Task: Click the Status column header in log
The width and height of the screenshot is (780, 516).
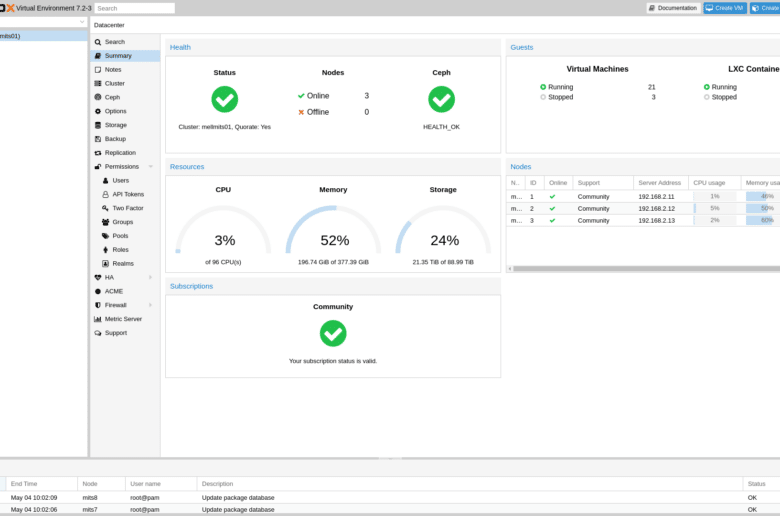Action: tap(761, 484)
